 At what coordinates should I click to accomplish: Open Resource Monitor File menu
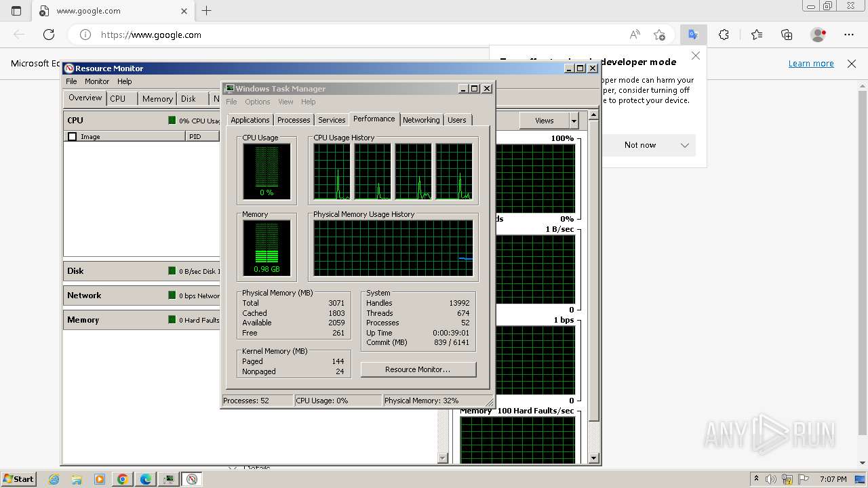click(71, 81)
